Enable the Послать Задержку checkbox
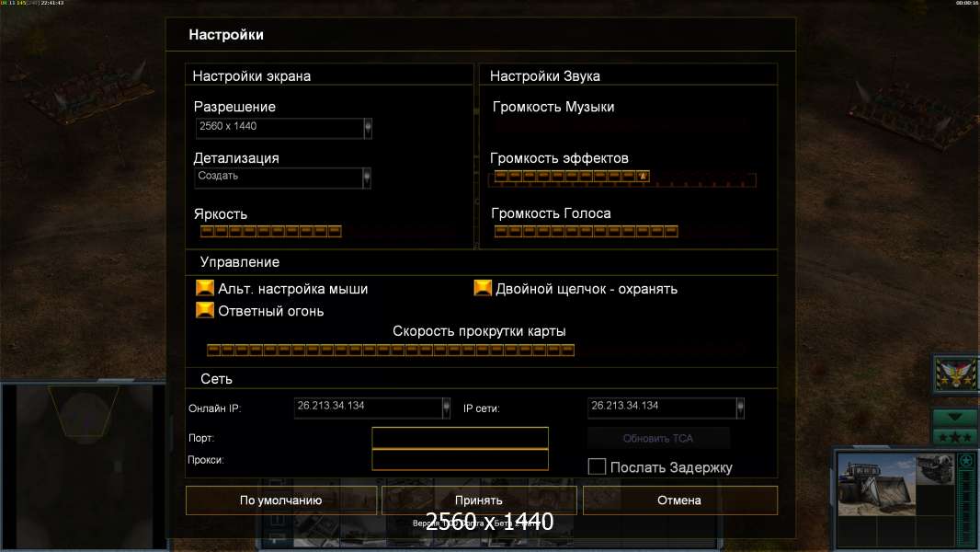The width and height of the screenshot is (980, 552). coord(597,466)
